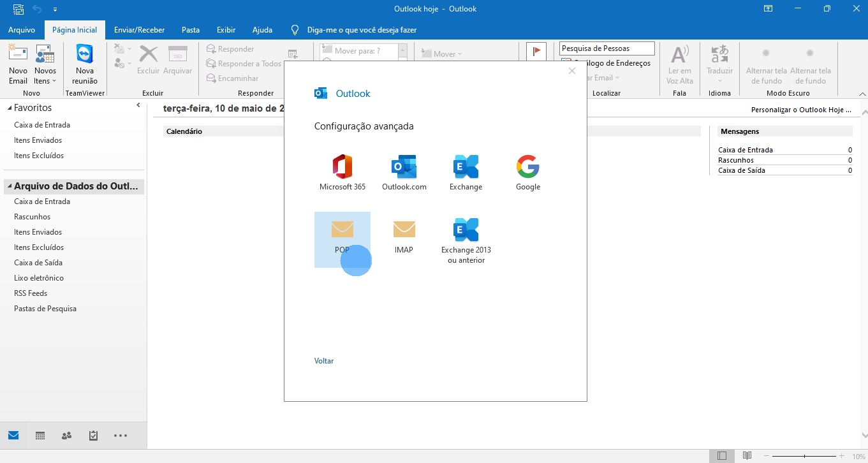Click the follow-up flag icon
The height and width of the screenshot is (463, 868).
coord(536,51)
